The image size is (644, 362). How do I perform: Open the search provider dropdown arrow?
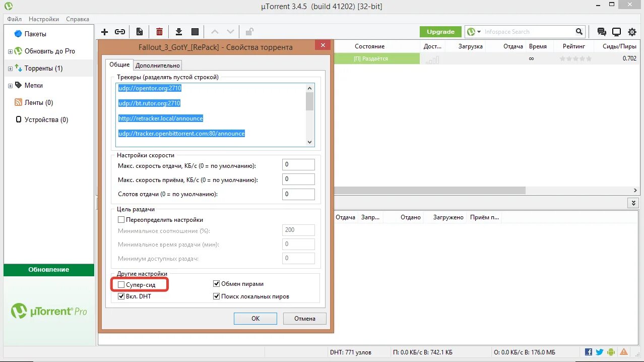click(479, 32)
